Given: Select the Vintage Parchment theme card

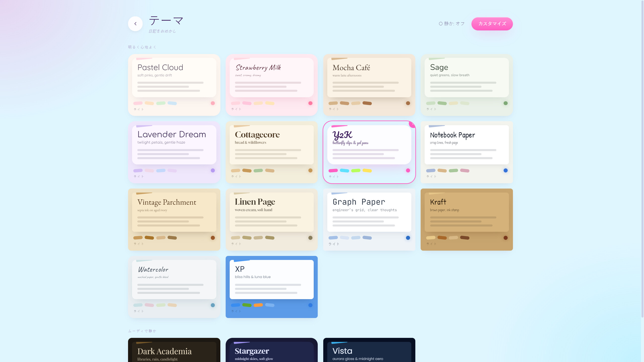Looking at the screenshot, I should coord(174,219).
